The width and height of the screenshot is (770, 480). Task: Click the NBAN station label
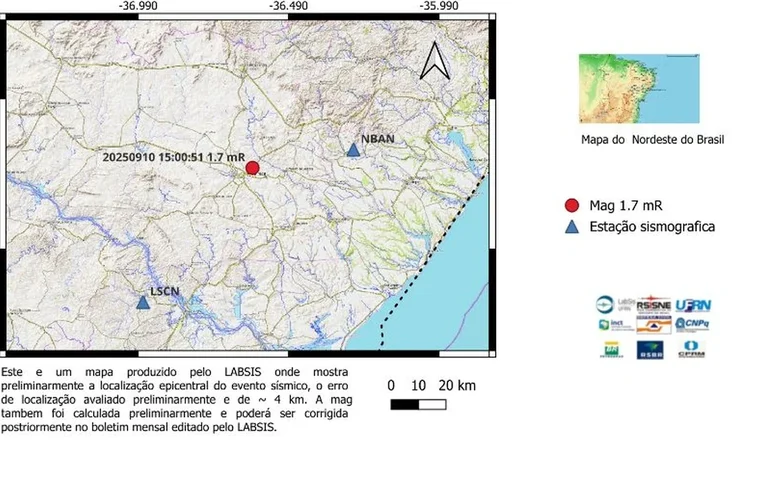coord(378,139)
